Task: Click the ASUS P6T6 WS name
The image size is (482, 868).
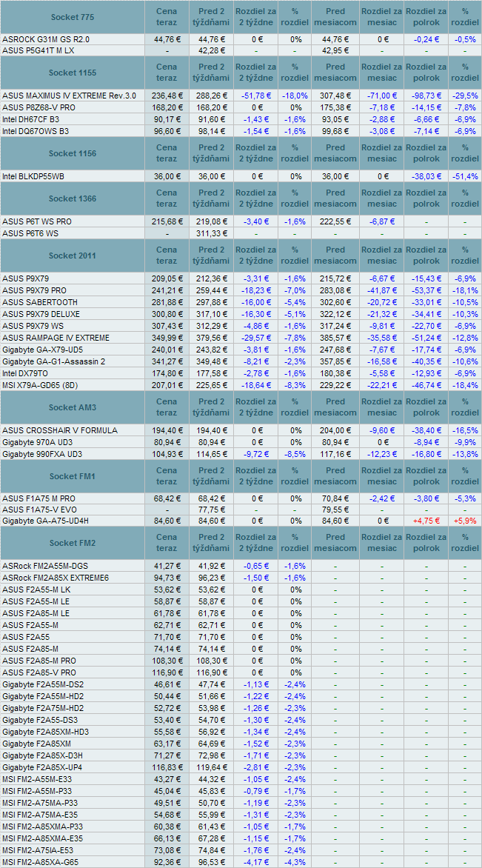Action: tap(30, 233)
